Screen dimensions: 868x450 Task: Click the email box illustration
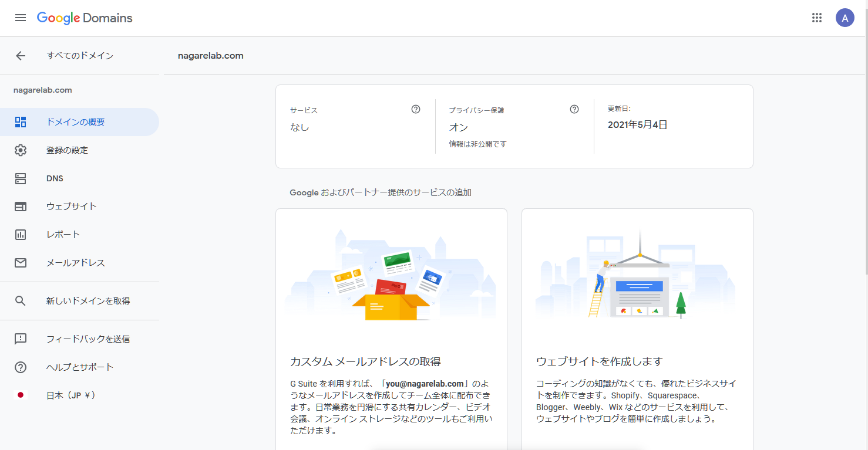click(x=391, y=275)
